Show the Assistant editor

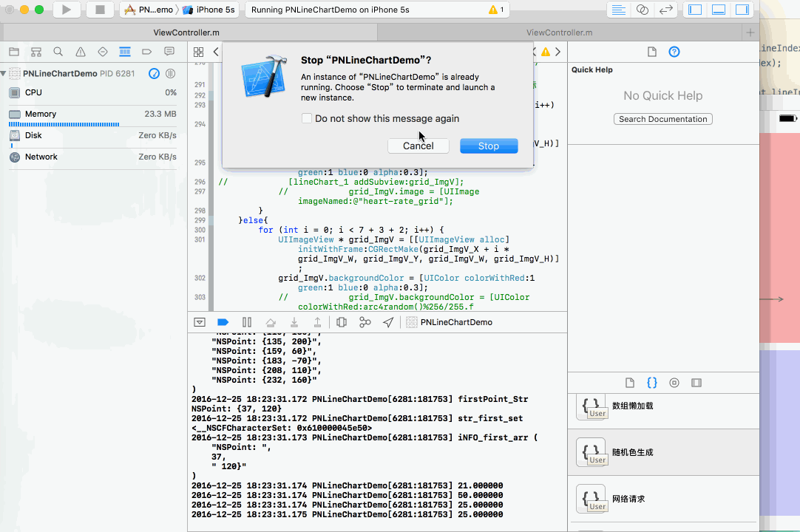point(643,10)
